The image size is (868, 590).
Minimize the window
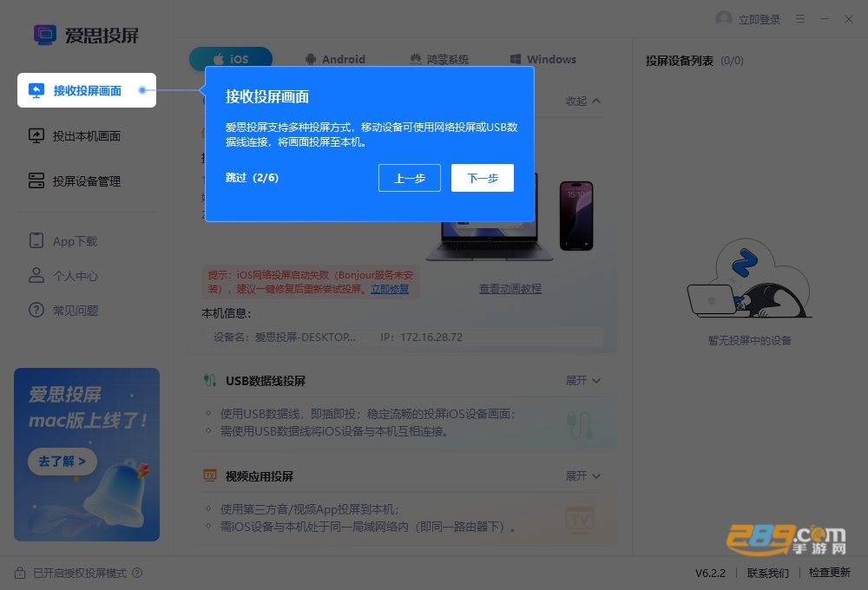tap(825, 19)
